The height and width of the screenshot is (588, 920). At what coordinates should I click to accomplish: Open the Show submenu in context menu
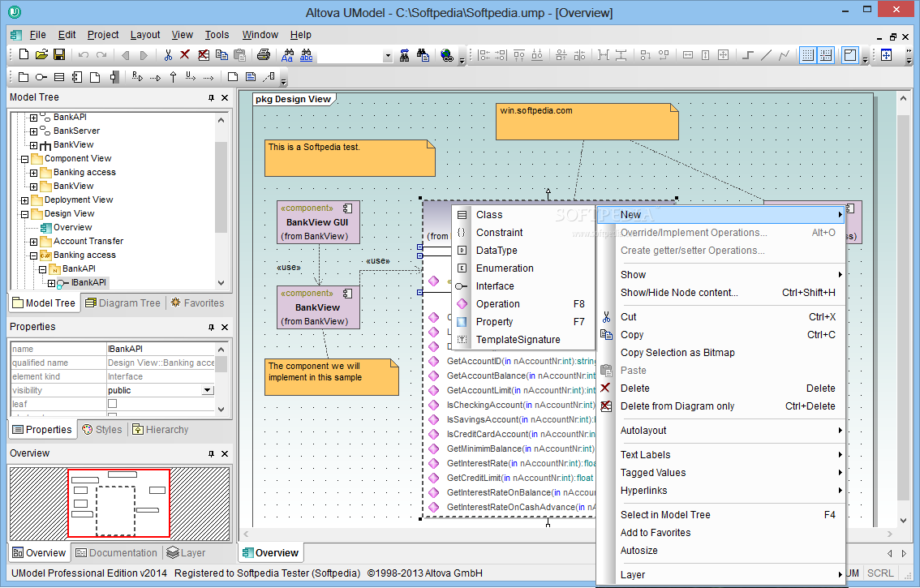(721, 275)
